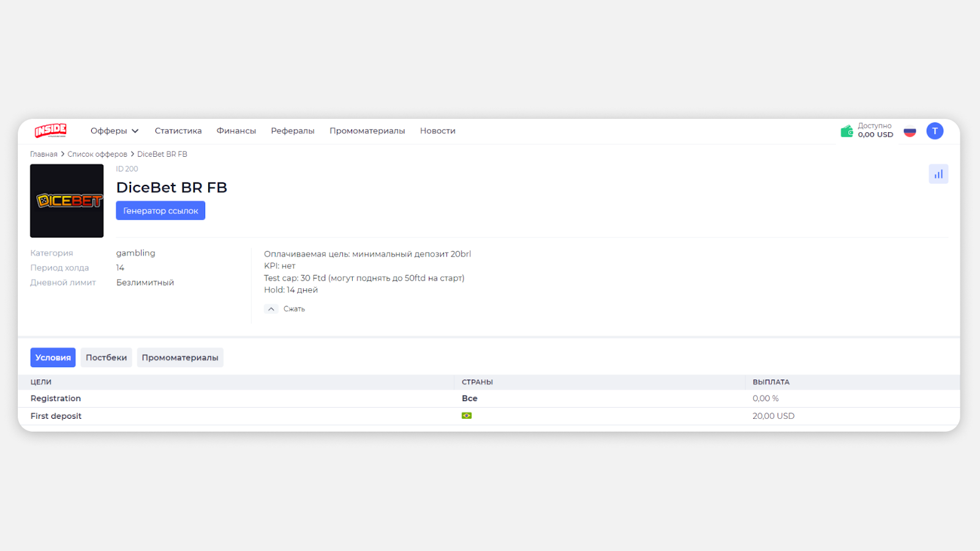Switch language via the Russian flag icon
This screenshot has height=551, width=980.
(910, 131)
